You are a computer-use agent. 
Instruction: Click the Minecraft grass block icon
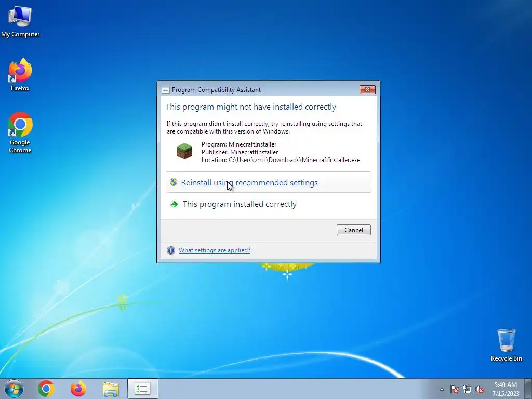(x=184, y=151)
